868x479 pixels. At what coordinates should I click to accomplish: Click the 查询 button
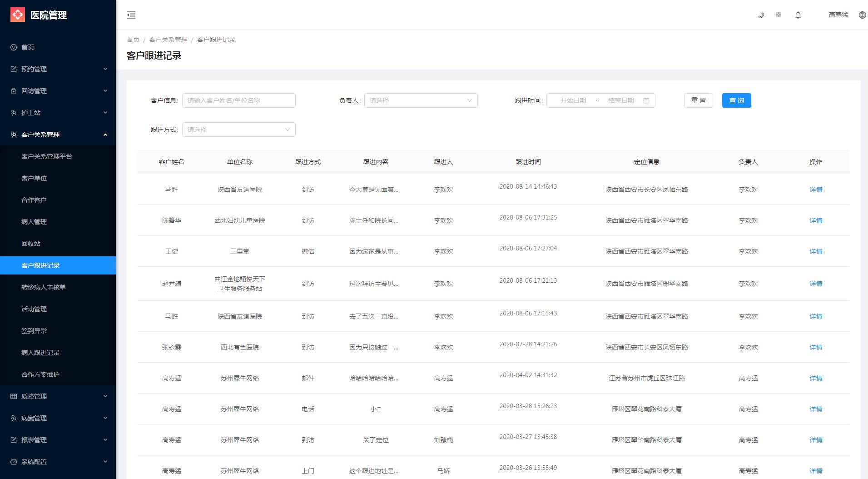coord(736,100)
